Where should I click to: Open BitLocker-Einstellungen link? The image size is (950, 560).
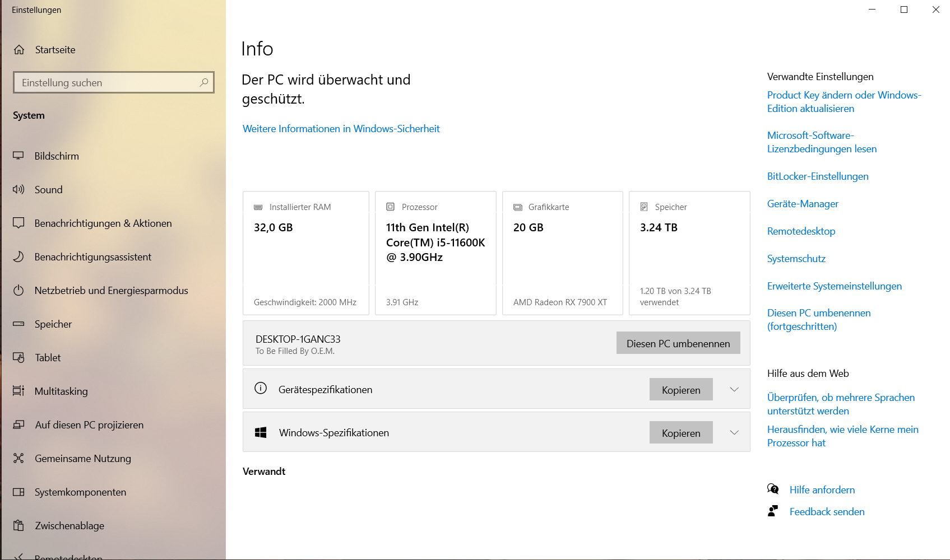[818, 176]
